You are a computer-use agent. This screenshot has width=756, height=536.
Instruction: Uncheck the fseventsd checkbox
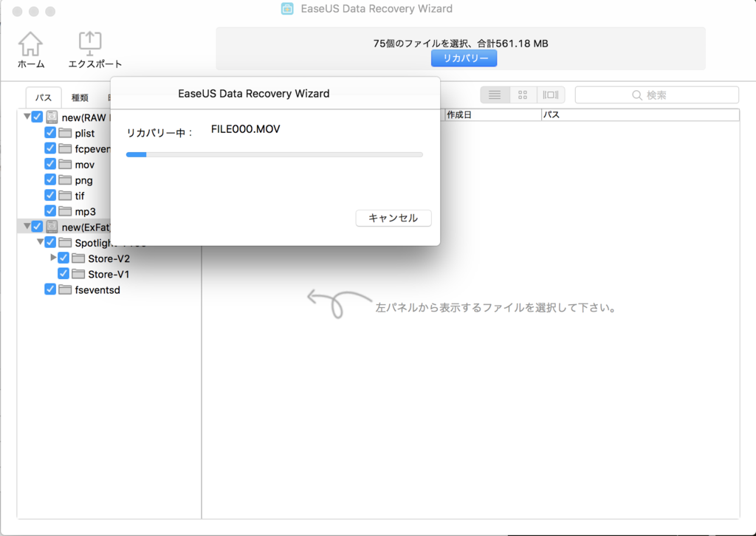(x=50, y=289)
